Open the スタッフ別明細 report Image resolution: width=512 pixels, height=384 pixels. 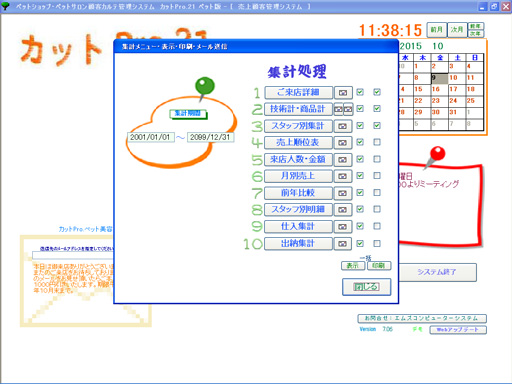[x=298, y=210]
